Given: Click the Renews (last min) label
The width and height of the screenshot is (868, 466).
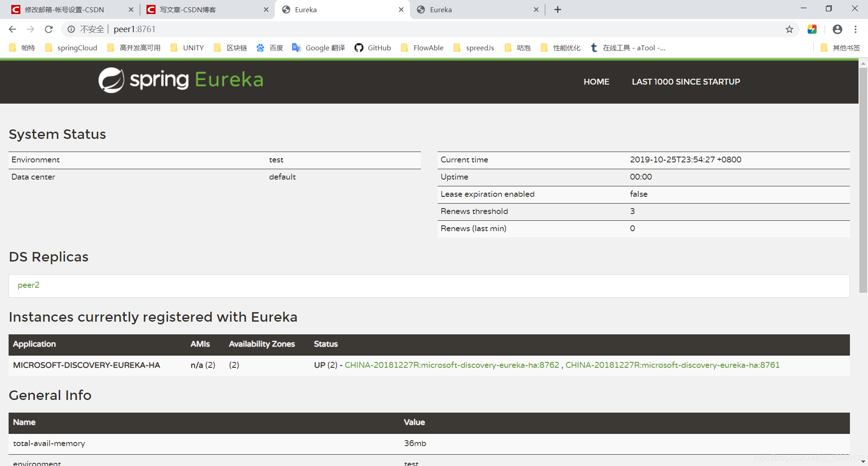Looking at the screenshot, I should [x=473, y=228].
